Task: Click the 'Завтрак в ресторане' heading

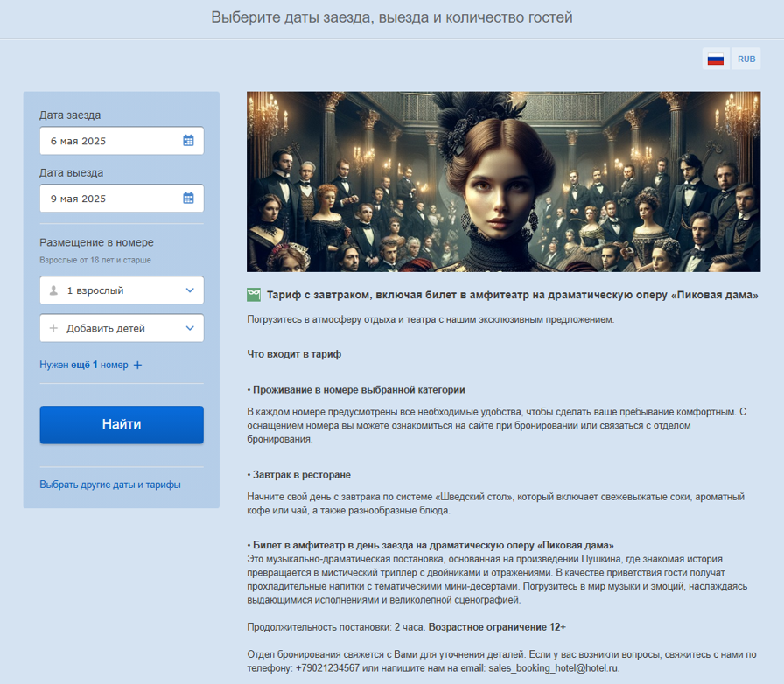Action: click(302, 474)
